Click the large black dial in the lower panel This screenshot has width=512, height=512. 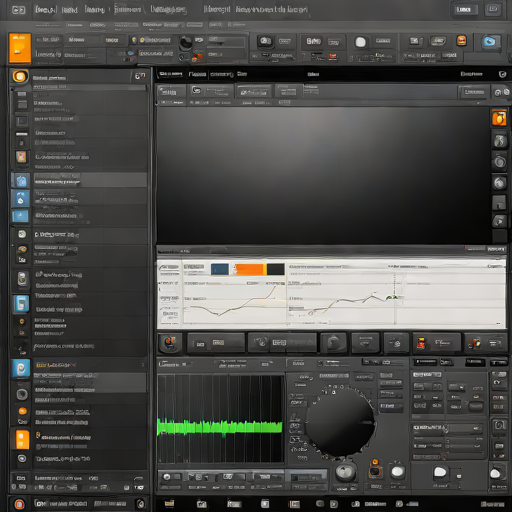coord(340,422)
